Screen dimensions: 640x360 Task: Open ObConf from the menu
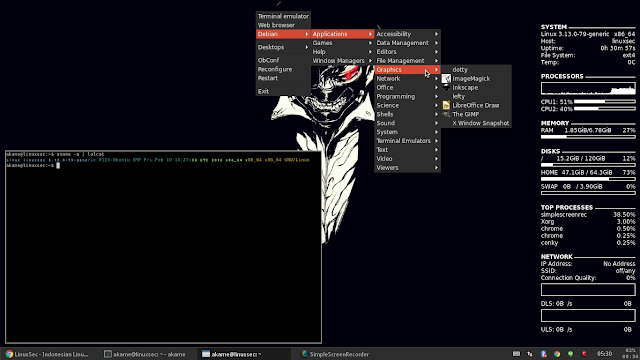point(283,60)
